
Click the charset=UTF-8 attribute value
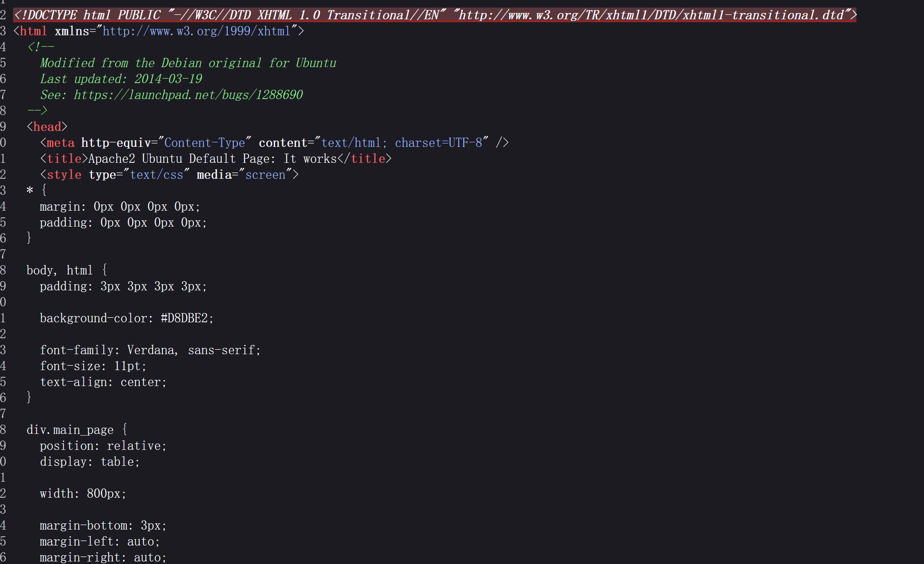[x=438, y=143]
